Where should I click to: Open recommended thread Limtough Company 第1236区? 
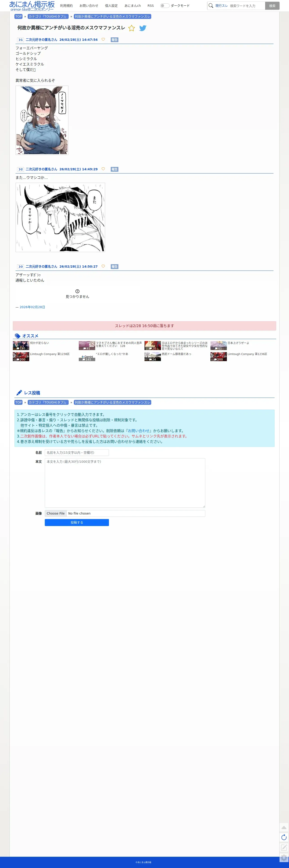(247, 354)
